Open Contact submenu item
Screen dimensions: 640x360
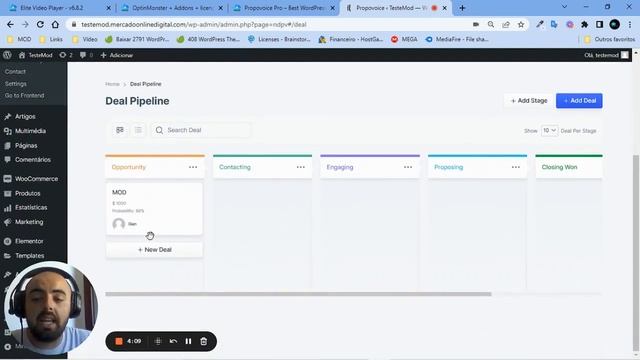click(x=16, y=71)
